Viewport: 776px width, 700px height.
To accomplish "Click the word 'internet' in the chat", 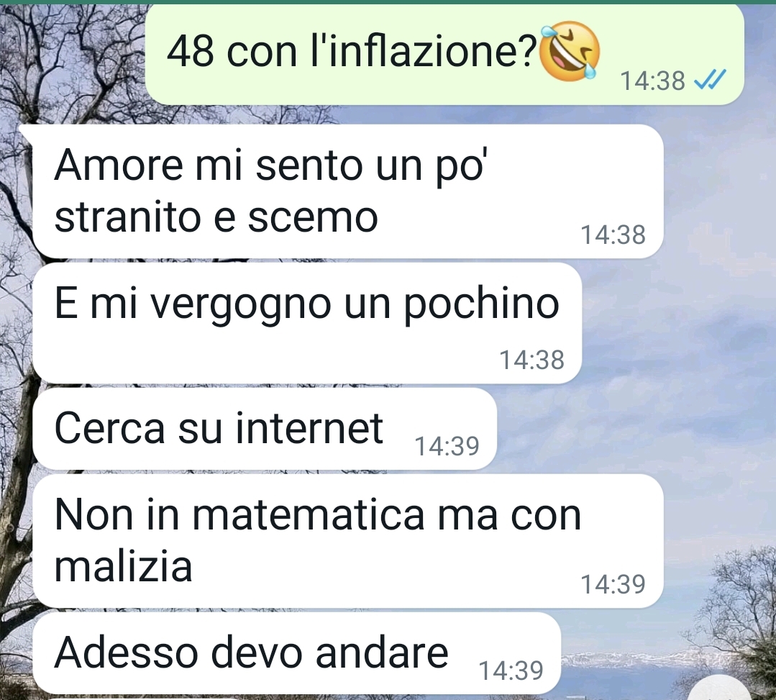I will tap(309, 428).
